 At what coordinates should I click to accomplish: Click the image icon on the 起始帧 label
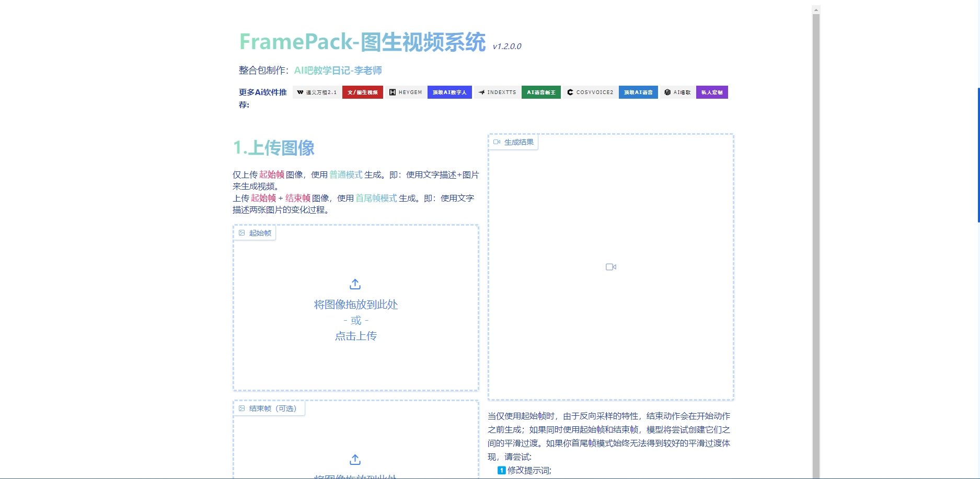coord(241,232)
